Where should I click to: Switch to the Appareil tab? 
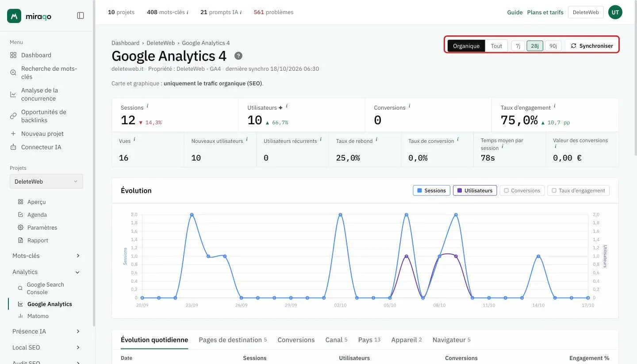407,340
